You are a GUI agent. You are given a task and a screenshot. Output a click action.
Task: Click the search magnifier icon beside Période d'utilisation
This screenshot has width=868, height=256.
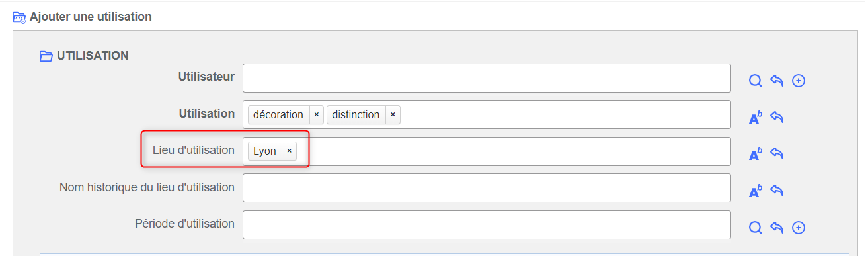(x=756, y=228)
